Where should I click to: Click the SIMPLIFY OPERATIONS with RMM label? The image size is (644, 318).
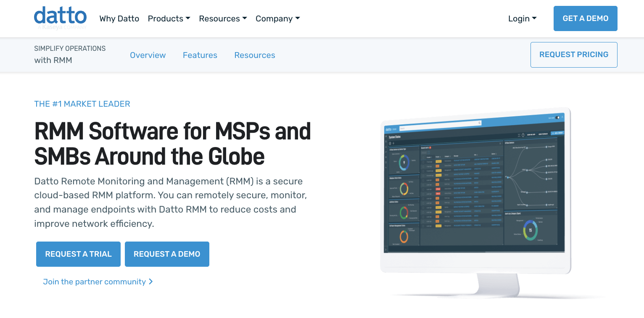[70, 54]
